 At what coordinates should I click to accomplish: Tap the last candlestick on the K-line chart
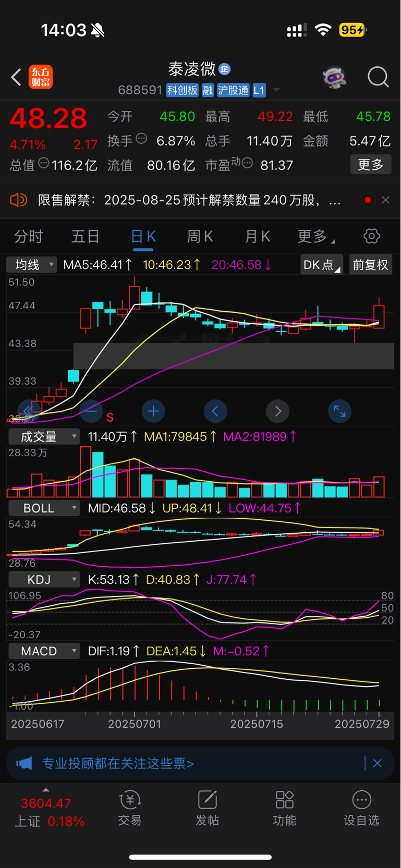pos(379,313)
